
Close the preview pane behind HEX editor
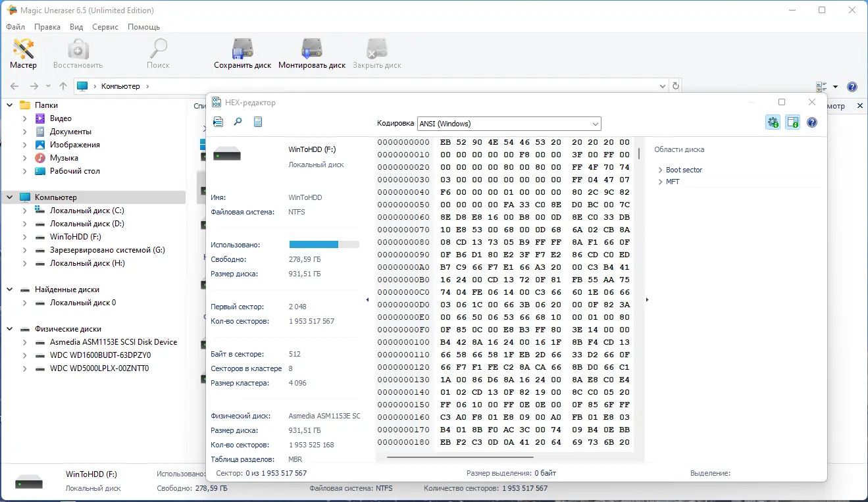coord(859,106)
